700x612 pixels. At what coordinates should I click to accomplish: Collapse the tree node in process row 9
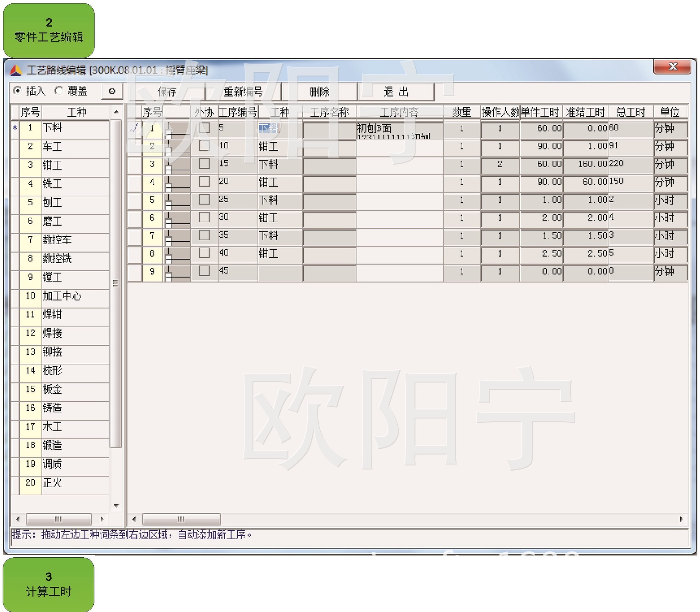coord(168,277)
